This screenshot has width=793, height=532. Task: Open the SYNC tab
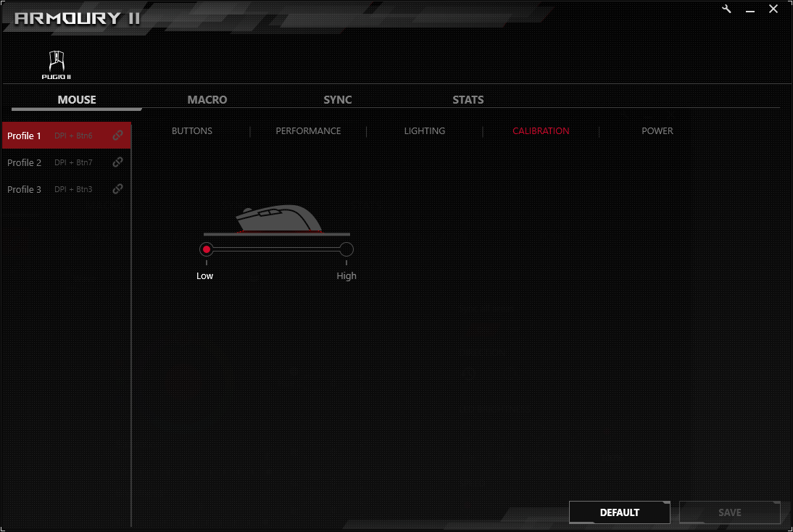coord(338,99)
